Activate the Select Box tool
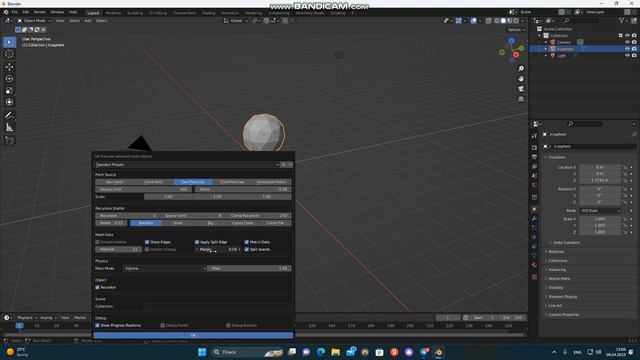640x360 pixels. point(9,42)
